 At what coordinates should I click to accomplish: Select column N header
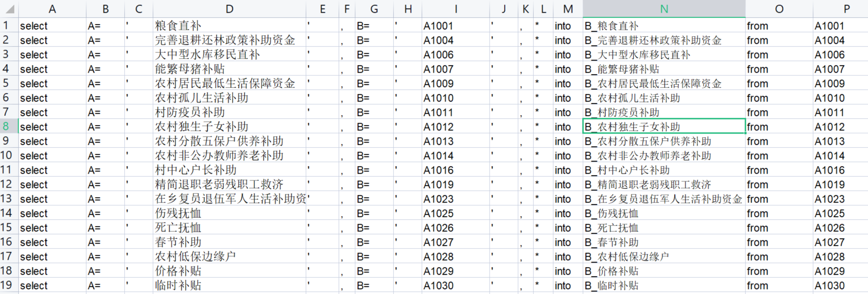[664, 9]
